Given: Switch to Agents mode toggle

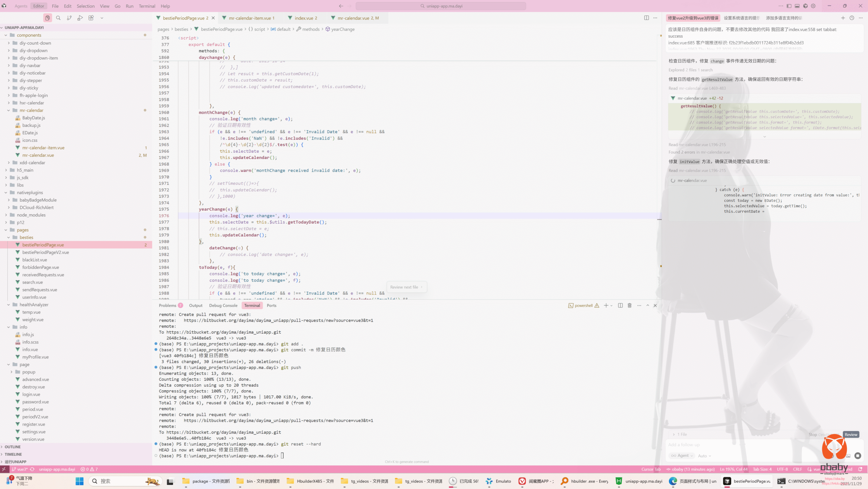Looking at the screenshot, I should [x=21, y=6].
